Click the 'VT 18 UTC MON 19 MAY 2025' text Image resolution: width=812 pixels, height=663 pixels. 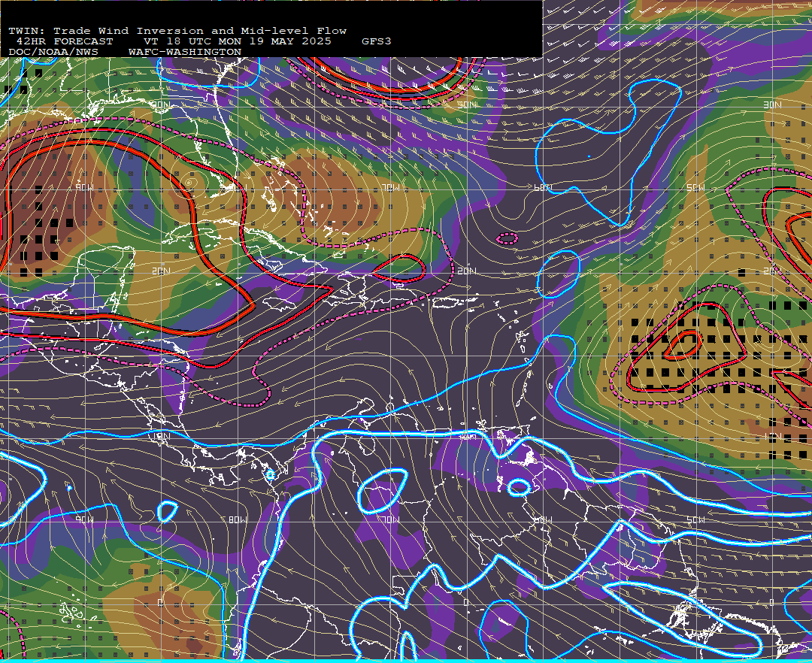tap(238, 41)
